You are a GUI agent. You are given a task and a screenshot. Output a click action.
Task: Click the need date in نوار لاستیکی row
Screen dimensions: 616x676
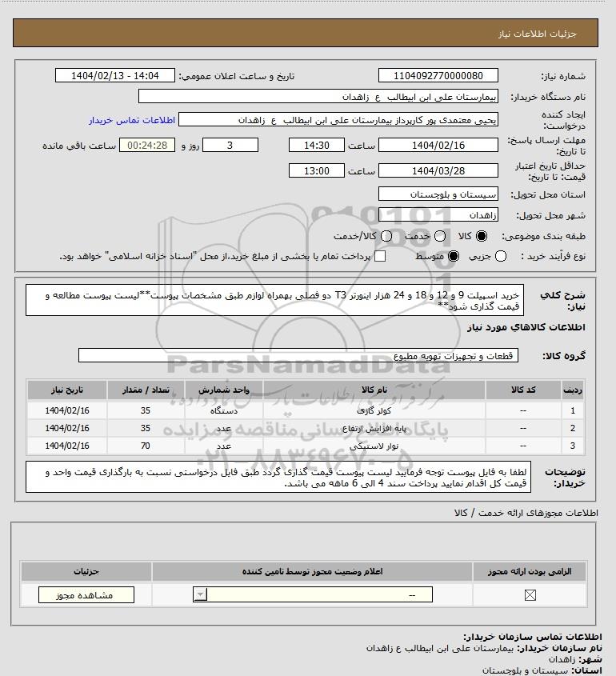tap(67, 446)
